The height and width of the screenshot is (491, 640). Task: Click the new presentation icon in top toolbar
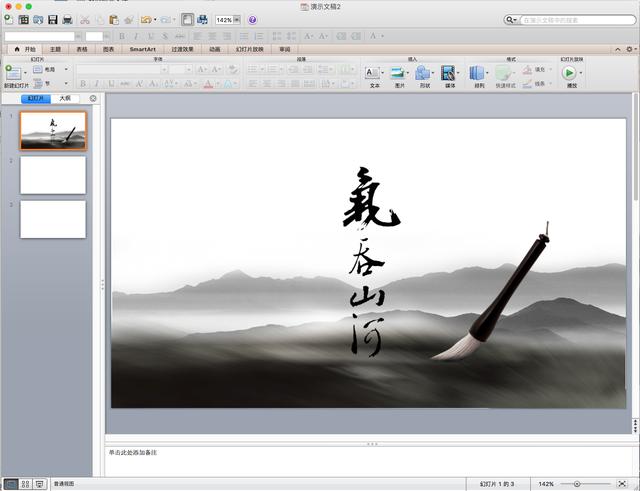coord(8,19)
